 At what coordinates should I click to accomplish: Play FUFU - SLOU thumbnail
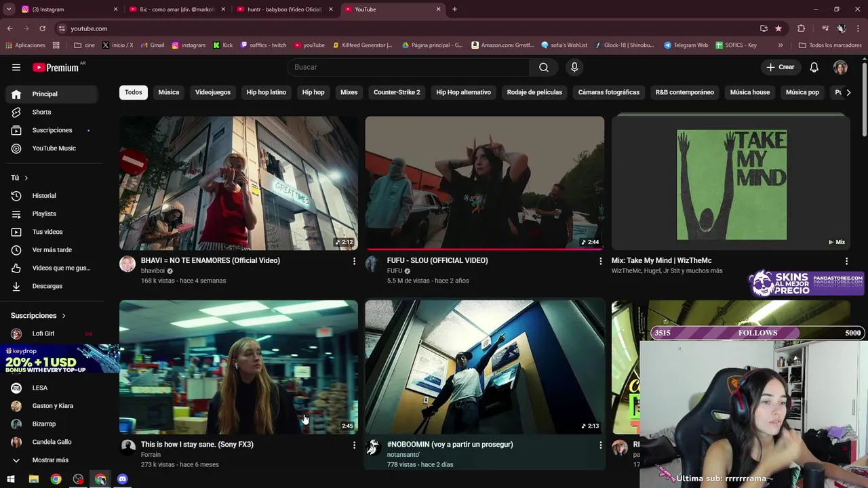[x=485, y=183]
